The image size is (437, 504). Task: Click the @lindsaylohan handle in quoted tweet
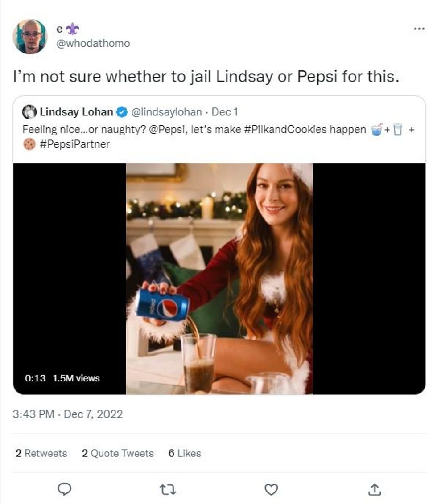pyautogui.click(x=165, y=111)
